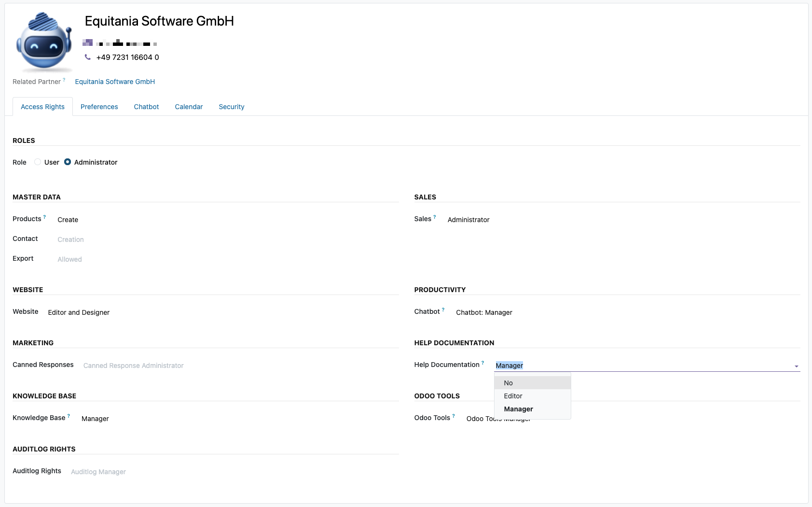The width and height of the screenshot is (812, 507).
Task: Click the Help Documentation dropdown caret arrow
Action: (797, 366)
